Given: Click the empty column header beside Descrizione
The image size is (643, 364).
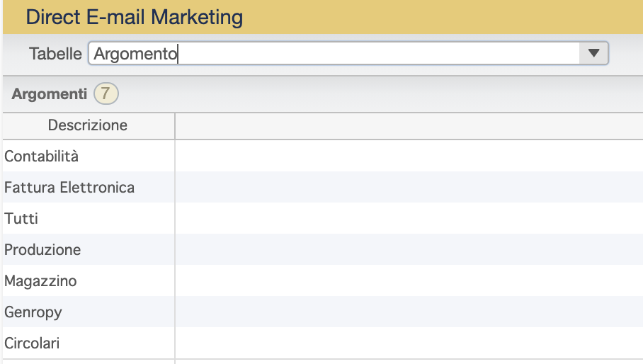Looking at the screenshot, I should pos(409,125).
